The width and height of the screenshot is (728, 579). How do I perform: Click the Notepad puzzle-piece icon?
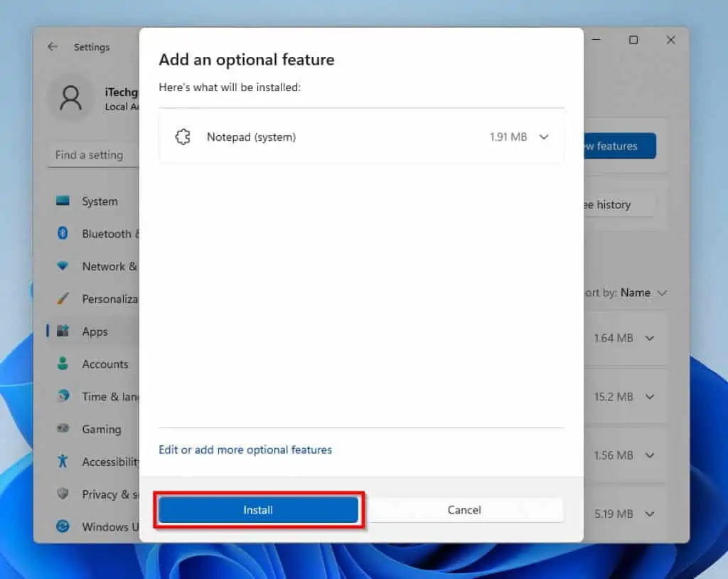pyautogui.click(x=183, y=136)
